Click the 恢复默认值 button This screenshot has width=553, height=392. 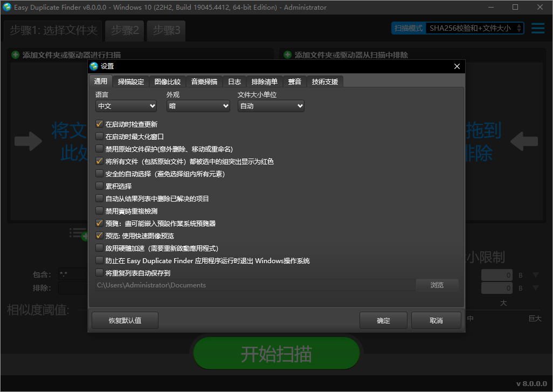click(x=125, y=320)
